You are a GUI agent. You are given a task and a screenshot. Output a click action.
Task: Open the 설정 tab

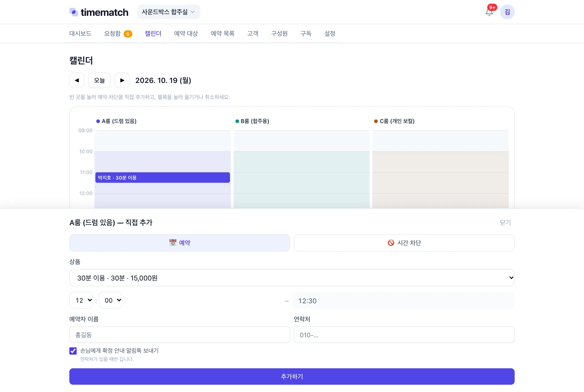[x=330, y=33]
